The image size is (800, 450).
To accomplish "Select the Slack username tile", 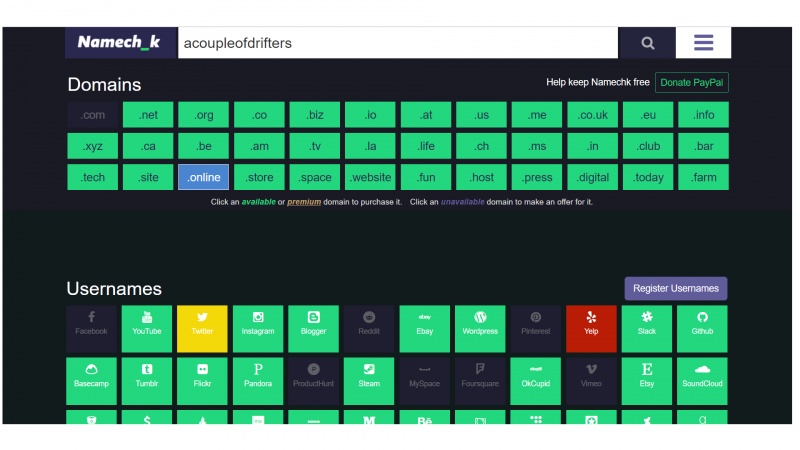I will [646, 329].
